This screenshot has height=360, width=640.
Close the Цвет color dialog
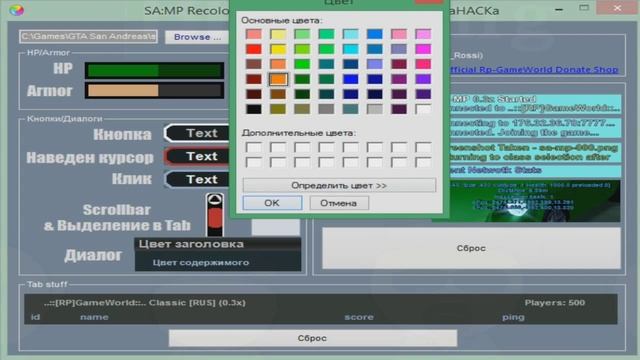pos(429,2)
